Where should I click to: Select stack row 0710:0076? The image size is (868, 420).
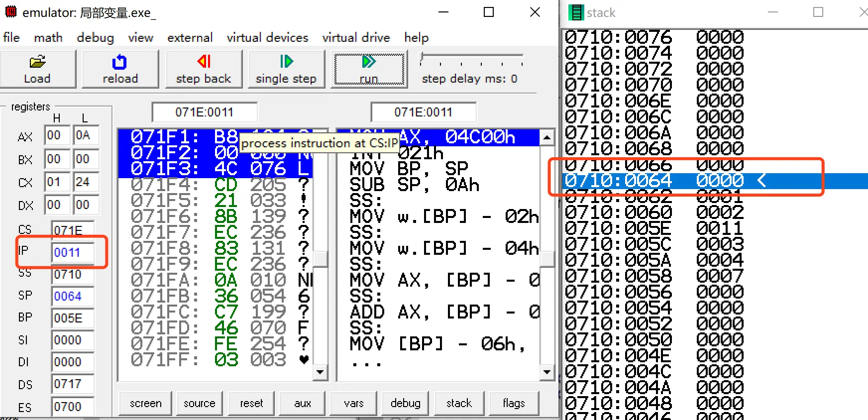pyautogui.click(x=715, y=37)
